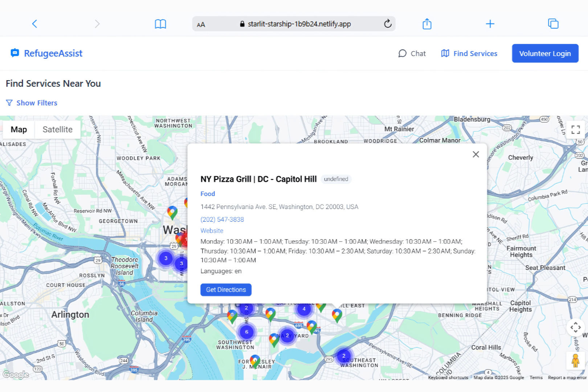The image size is (588, 392).
Task: Click the 'Map data ©2025 Google' text
Action: [499, 377]
